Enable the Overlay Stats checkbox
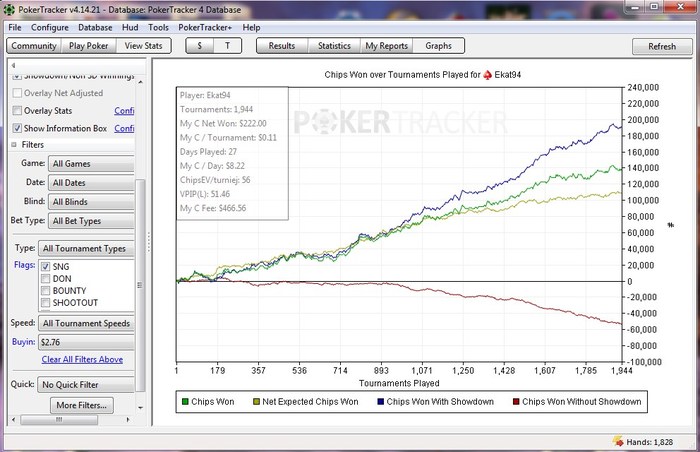 coord(17,110)
